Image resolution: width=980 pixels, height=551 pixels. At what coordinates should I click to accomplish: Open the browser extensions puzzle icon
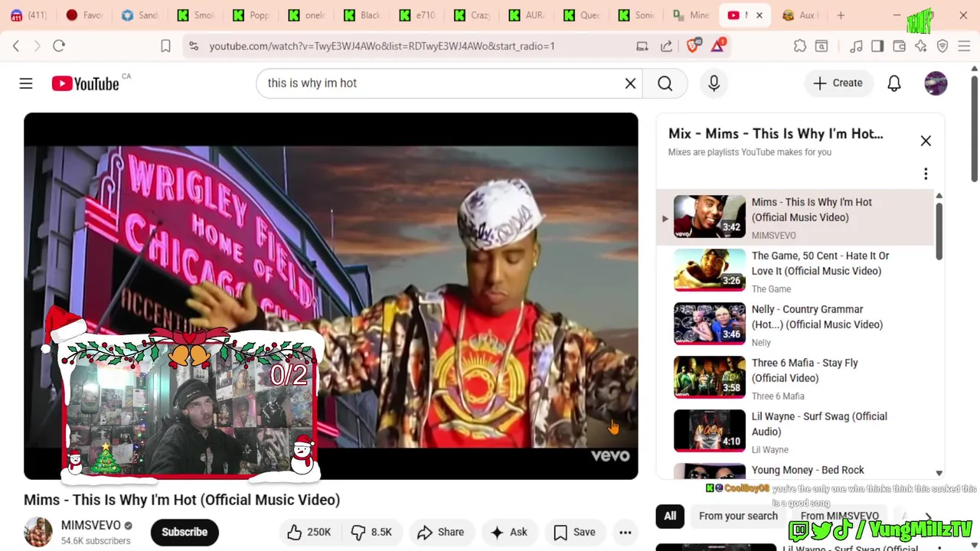[x=800, y=46]
